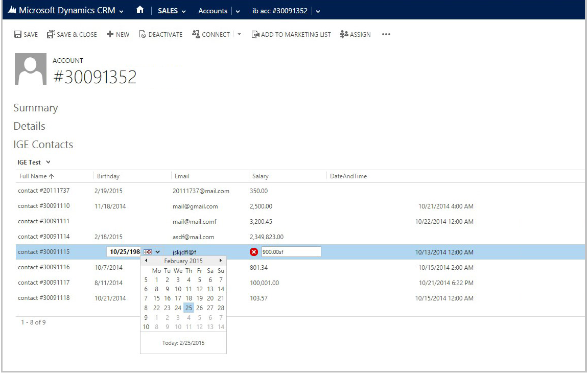Open the SALES area dropdown
This screenshot has width=588, height=373.
(x=184, y=11)
